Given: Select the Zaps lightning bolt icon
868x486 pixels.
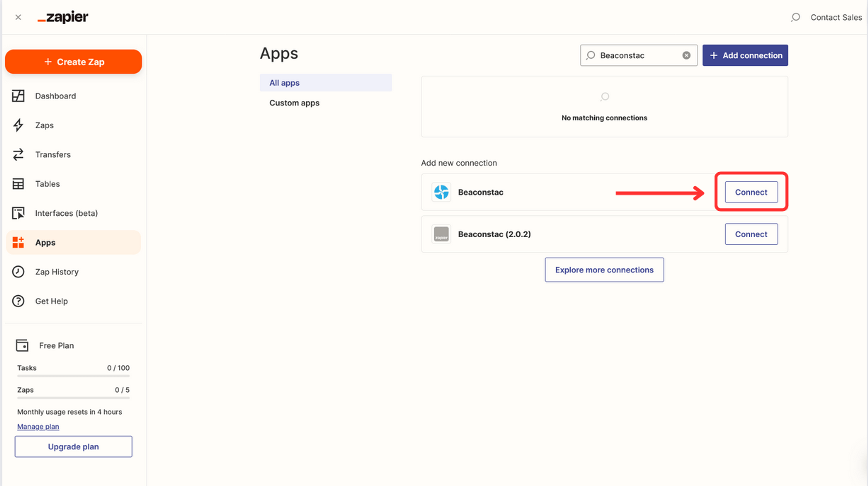Looking at the screenshot, I should click(18, 125).
